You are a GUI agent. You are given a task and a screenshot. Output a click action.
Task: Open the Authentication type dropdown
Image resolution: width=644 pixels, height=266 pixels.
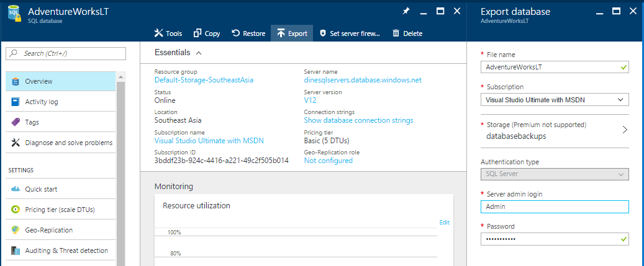[555, 174]
